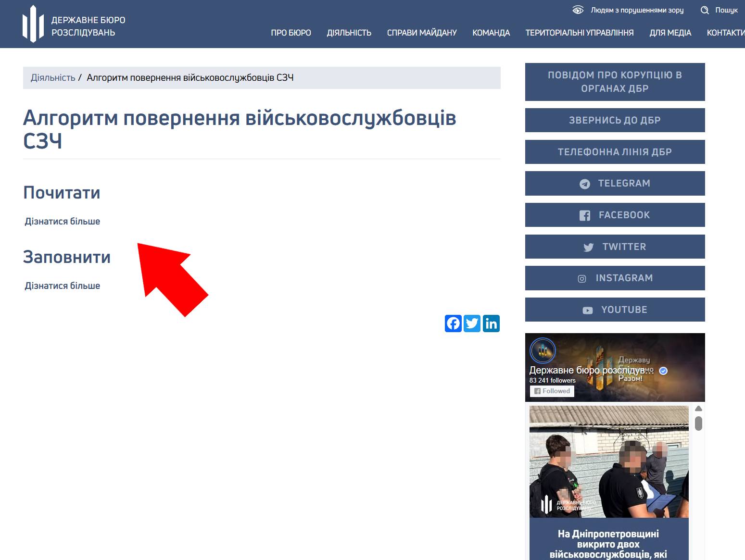
Task: Open the Facebook feed post photo
Action: click(608, 461)
